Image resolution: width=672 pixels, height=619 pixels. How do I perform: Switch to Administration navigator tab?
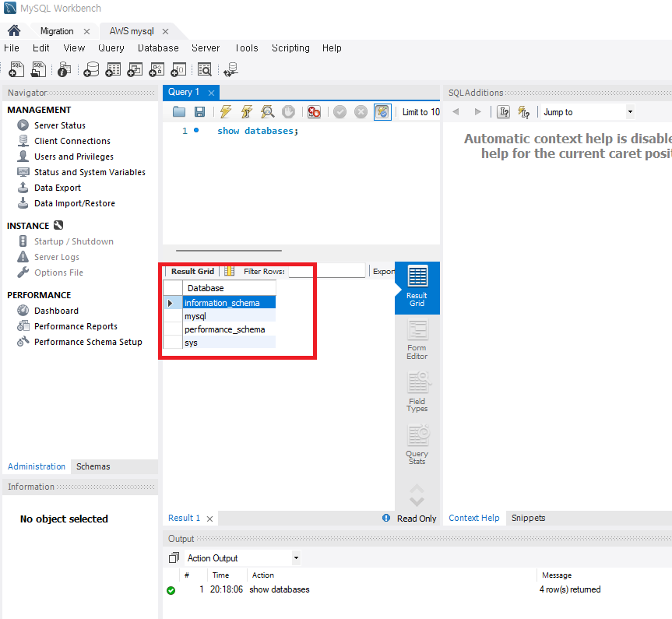(x=37, y=466)
